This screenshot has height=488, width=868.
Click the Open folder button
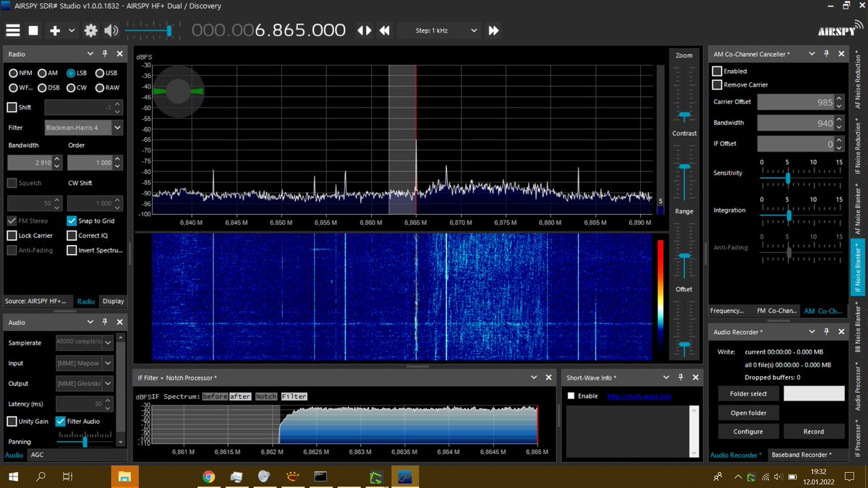pyautogui.click(x=749, y=413)
